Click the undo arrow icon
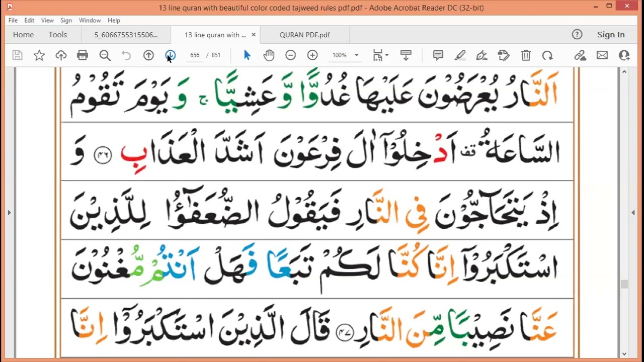Image resolution: width=644 pixels, height=362 pixels. point(126,55)
